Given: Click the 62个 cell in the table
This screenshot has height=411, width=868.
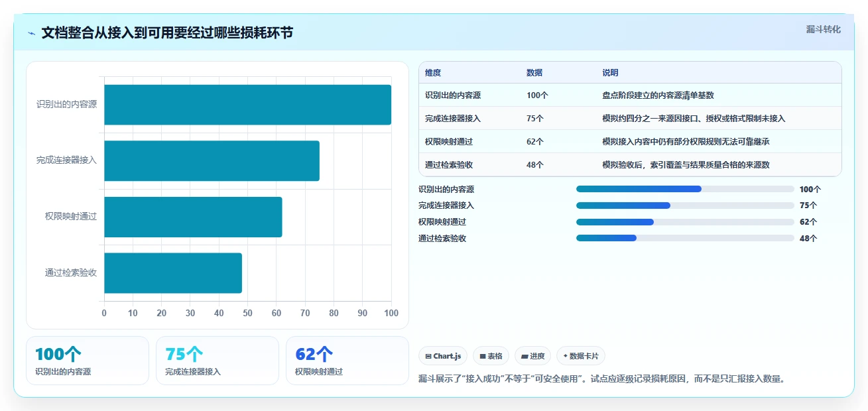Looking at the screenshot, I should [x=535, y=142].
